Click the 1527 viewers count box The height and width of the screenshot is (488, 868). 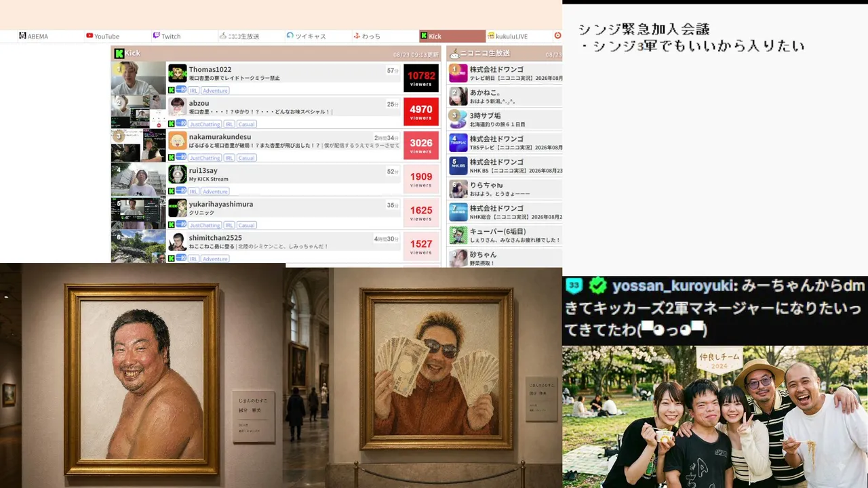421,246
